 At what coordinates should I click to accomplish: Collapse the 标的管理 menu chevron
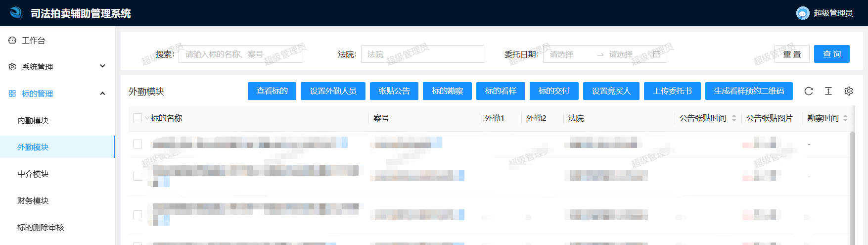[103, 93]
